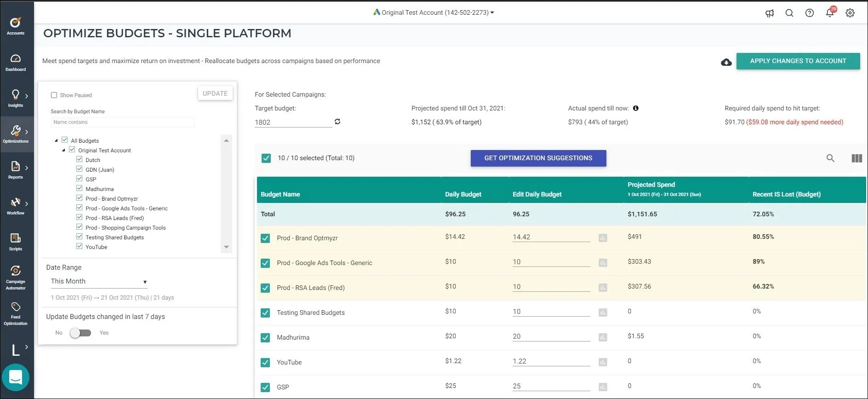Refresh the target budget value

pyautogui.click(x=337, y=121)
